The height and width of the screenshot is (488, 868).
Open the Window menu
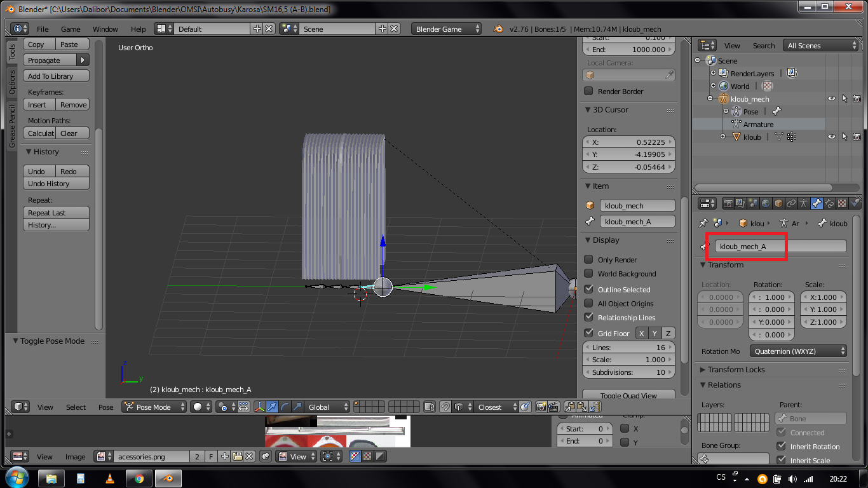pos(105,29)
